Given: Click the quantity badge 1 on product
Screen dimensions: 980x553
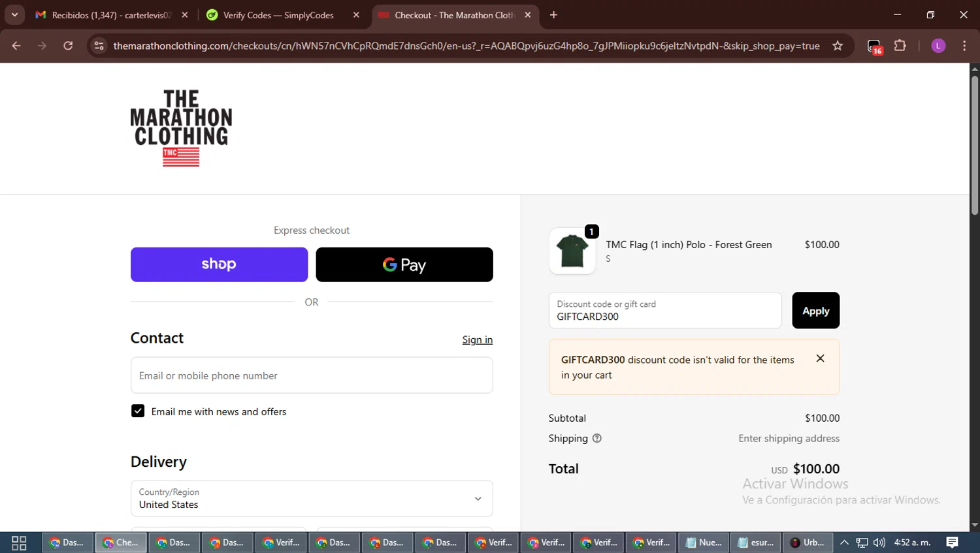Looking at the screenshot, I should [x=591, y=232].
